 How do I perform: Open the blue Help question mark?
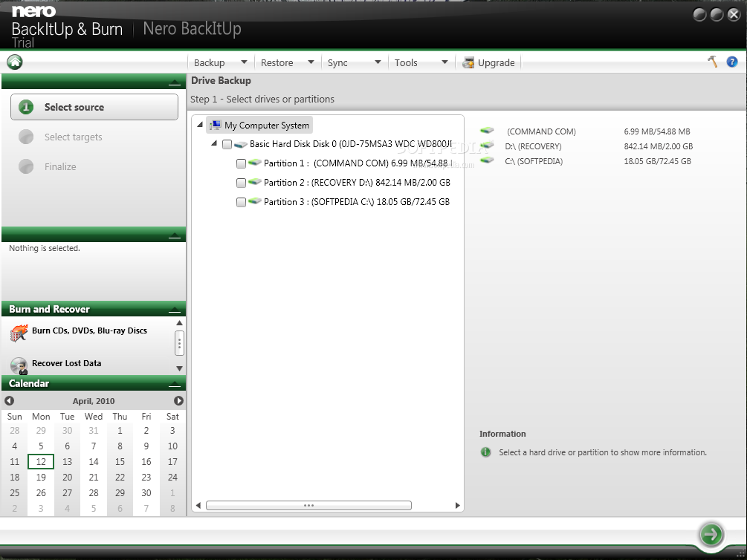click(x=731, y=62)
